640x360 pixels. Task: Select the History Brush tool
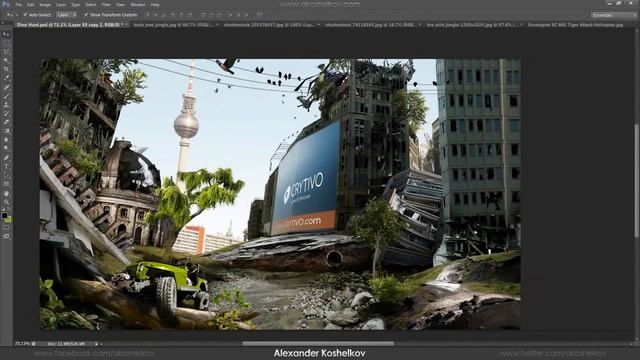coord(6,113)
